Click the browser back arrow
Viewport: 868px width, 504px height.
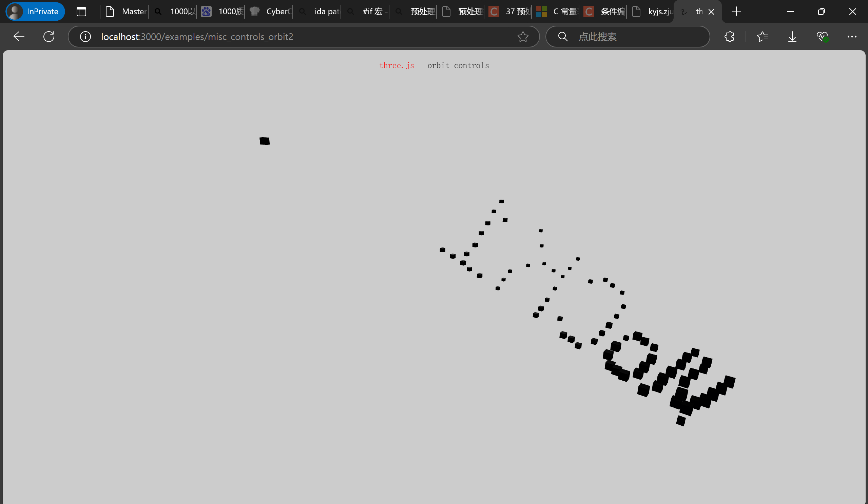(x=19, y=37)
